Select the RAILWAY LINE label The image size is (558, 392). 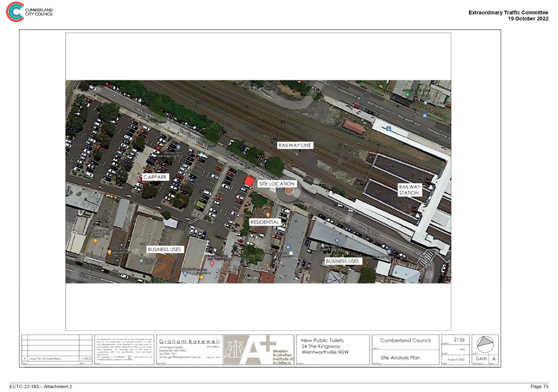[295, 145]
